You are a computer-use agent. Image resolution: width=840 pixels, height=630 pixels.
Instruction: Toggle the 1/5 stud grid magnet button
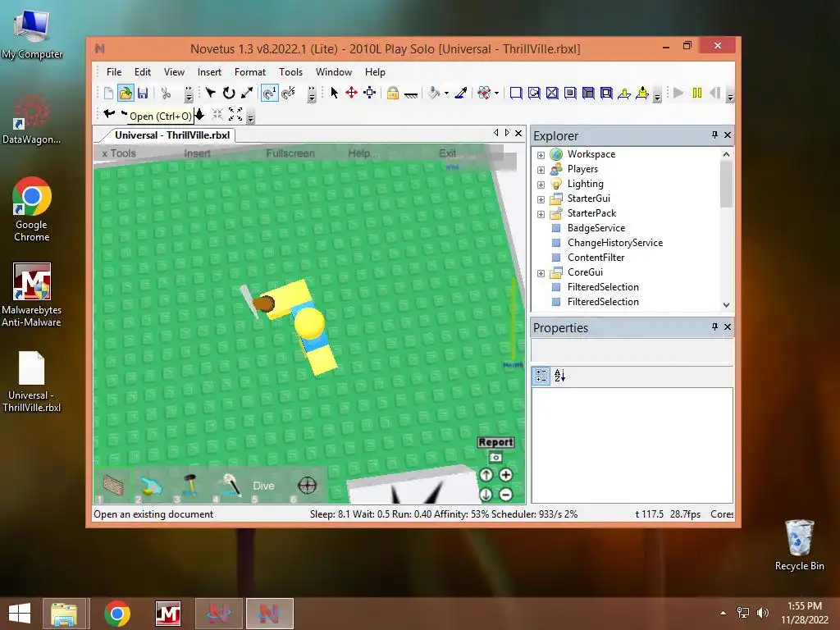[289, 94]
